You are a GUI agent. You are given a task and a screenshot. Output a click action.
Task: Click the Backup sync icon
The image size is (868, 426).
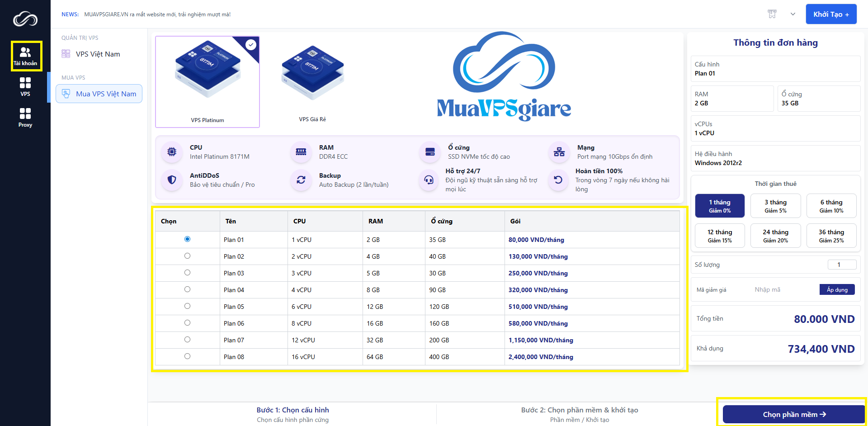click(301, 180)
